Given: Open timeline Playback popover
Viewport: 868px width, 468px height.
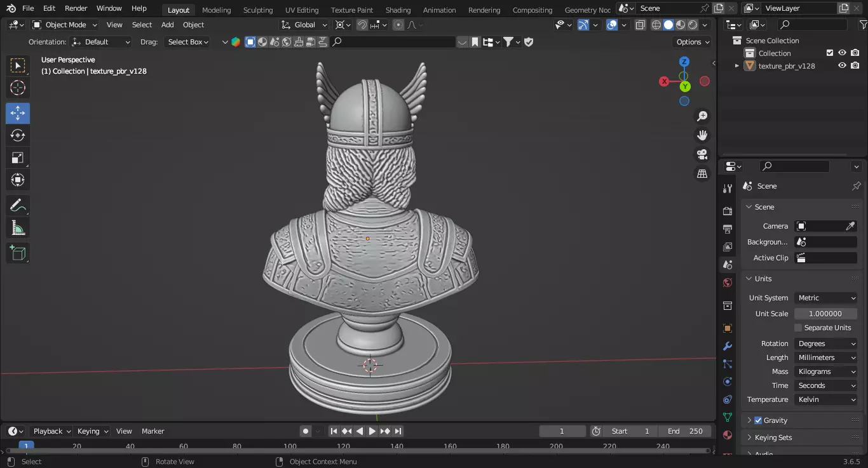Looking at the screenshot, I should click(x=51, y=431).
